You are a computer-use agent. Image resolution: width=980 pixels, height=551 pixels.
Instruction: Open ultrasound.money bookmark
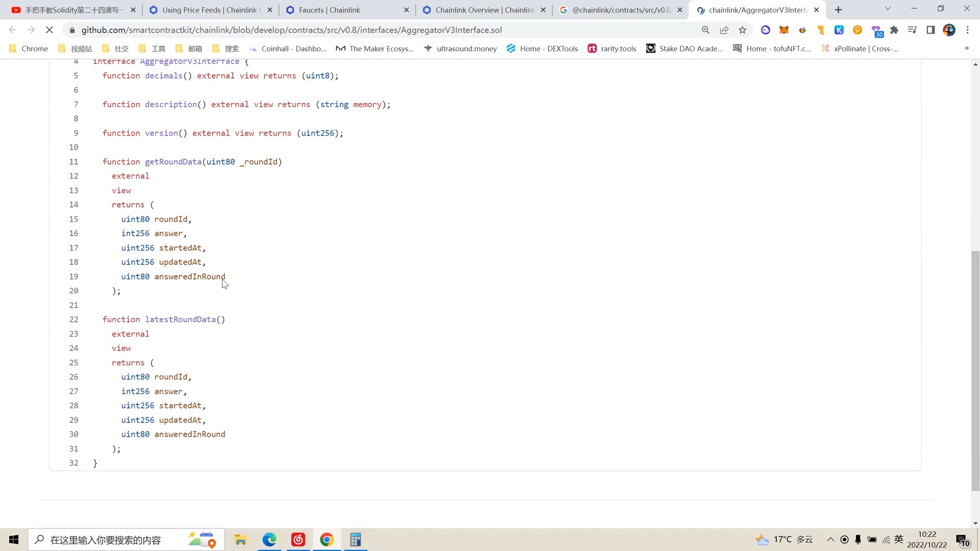(x=460, y=48)
